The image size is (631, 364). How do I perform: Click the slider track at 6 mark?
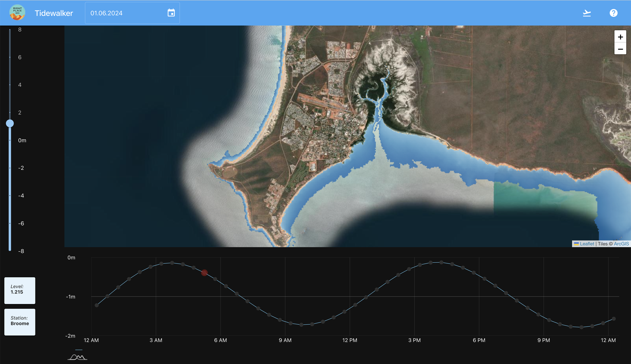tap(10, 57)
